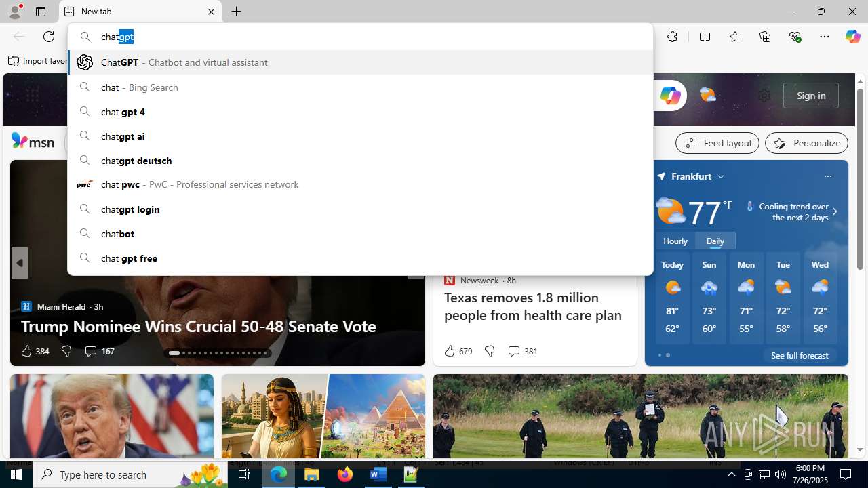
Task: Select 'chatgpt login' suggestion
Action: 360,209
